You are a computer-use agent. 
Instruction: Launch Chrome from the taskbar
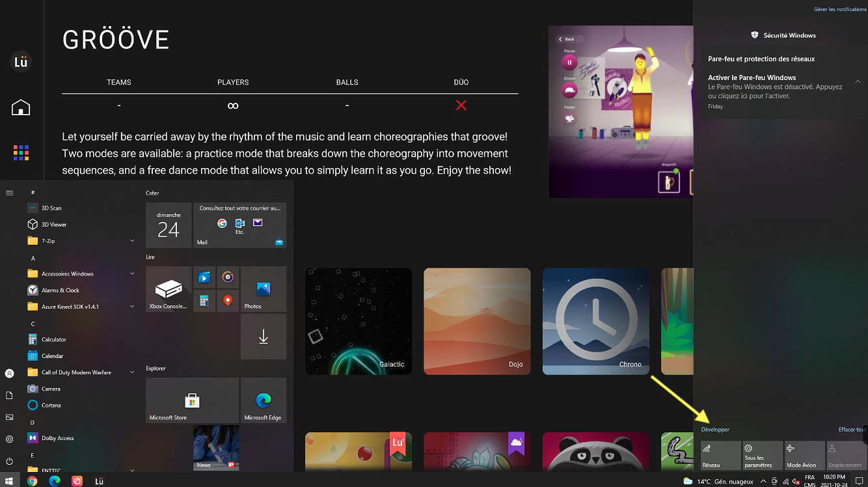click(x=33, y=481)
